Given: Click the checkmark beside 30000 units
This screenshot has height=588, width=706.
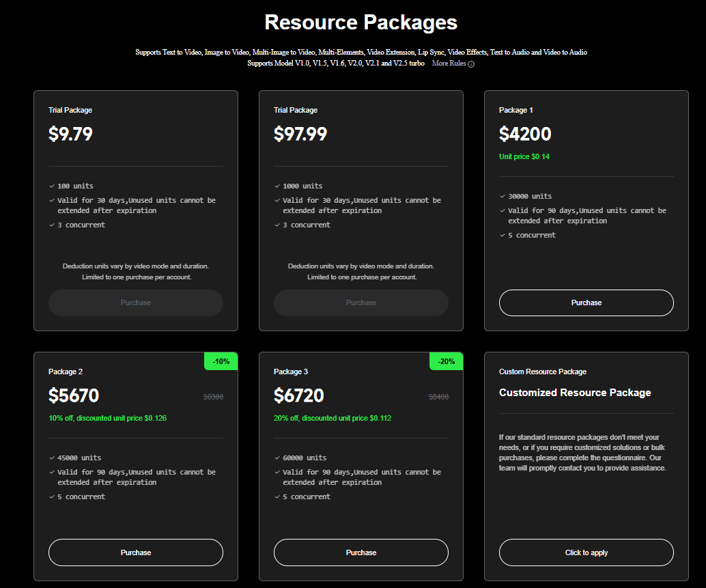Looking at the screenshot, I should [x=503, y=196].
